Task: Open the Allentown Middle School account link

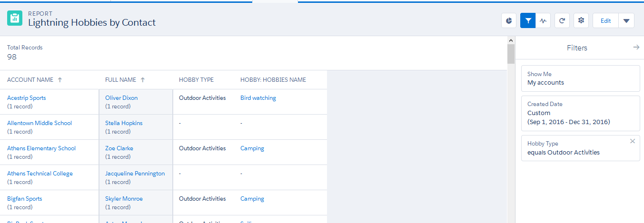Action: [40, 123]
